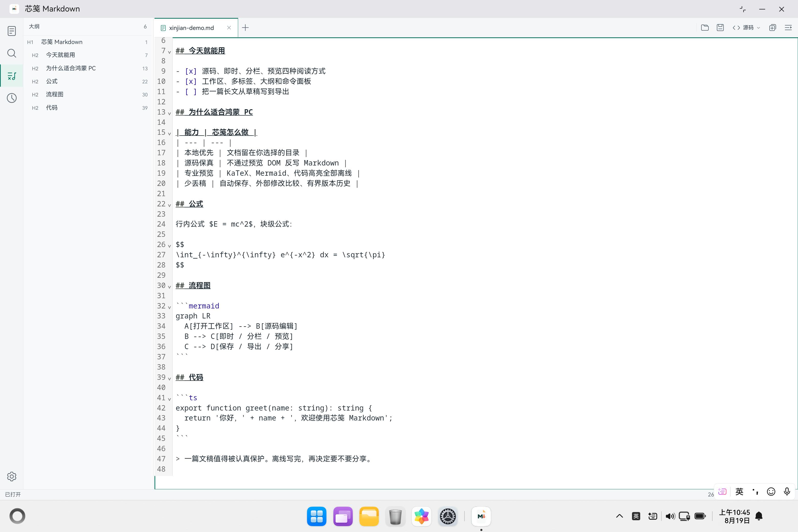Click the ## 今天就能用 heading text
The image size is (798, 532).
tap(200, 51)
